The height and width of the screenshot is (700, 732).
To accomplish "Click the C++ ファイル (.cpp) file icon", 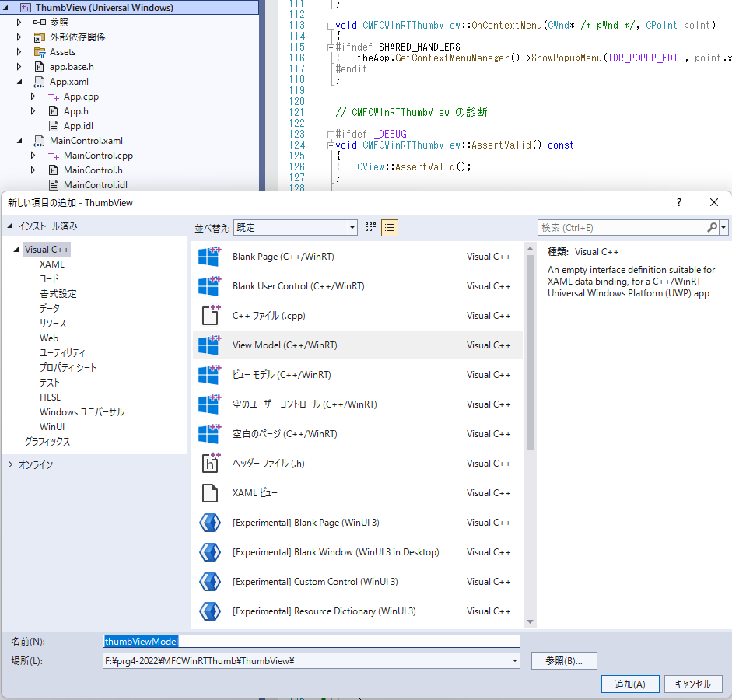I will (x=211, y=315).
